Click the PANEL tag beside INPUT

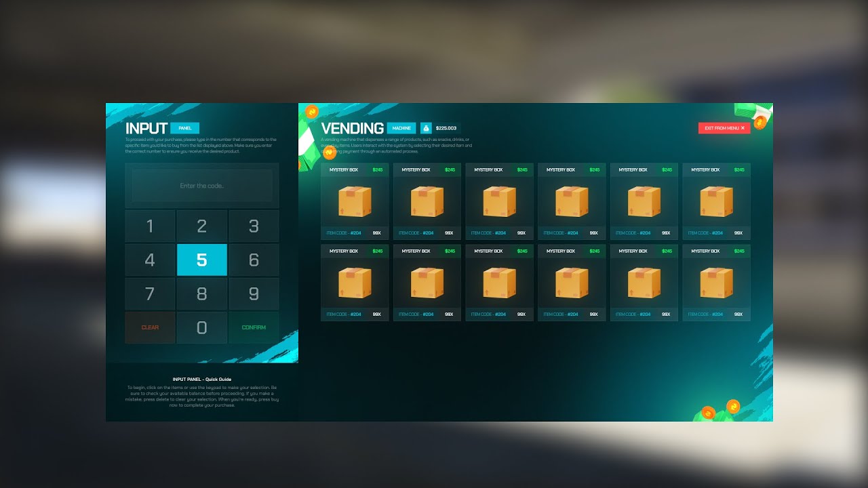coord(184,128)
